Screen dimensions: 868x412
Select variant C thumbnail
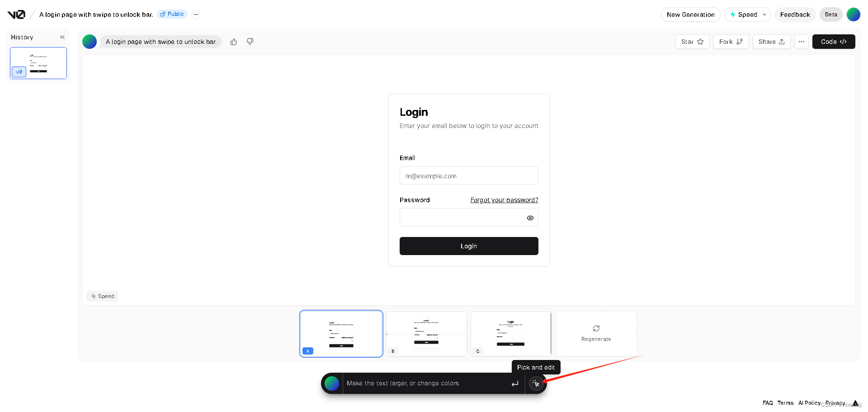click(x=511, y=334)
